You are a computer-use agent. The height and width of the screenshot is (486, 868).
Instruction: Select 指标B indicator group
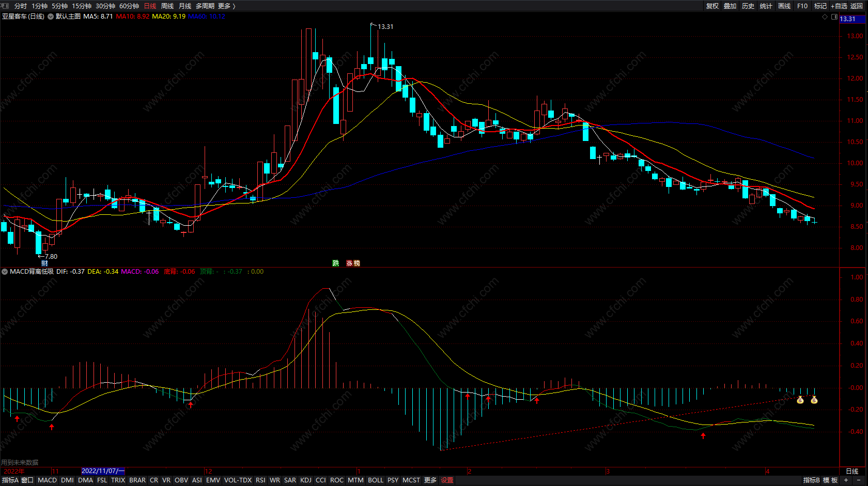pyautogui.click(x=812, y=480)
